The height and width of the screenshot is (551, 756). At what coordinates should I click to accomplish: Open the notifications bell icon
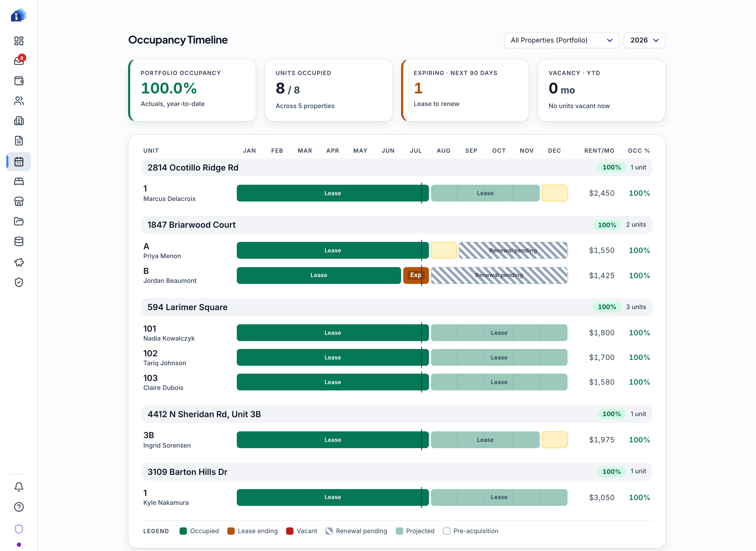[x=19, y=487]
